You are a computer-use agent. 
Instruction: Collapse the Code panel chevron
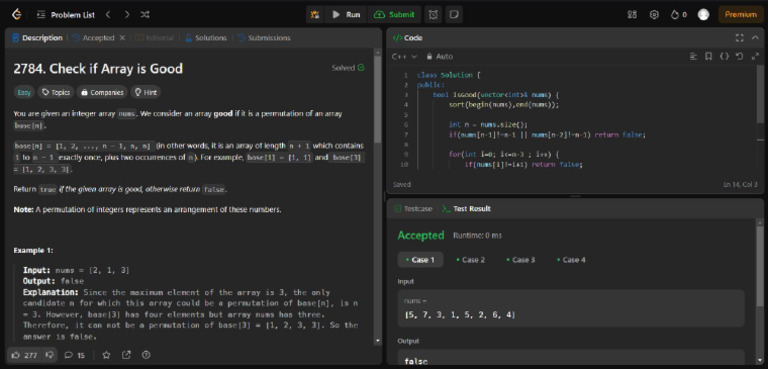[x=755, y=38]
